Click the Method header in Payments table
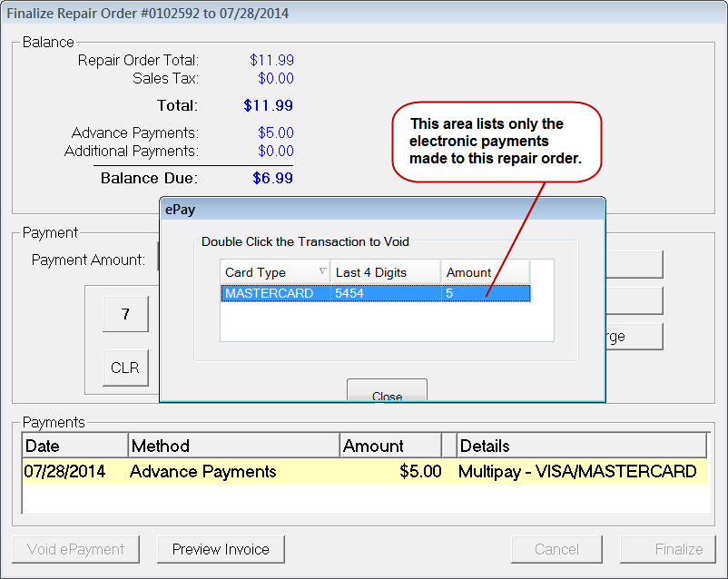 pyautogui.click(x=233, y=446)
